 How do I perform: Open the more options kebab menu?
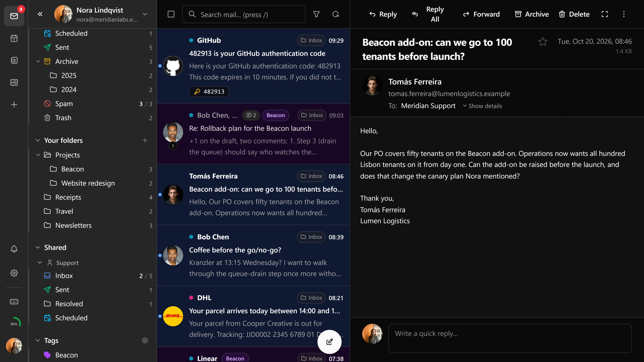[624, 14]
